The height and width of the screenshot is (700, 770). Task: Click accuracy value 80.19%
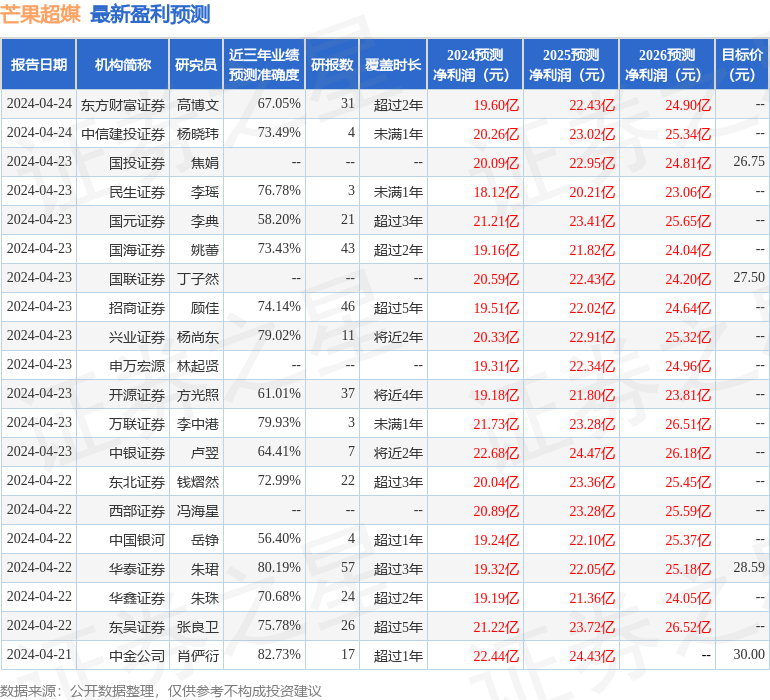coord(279,567)
